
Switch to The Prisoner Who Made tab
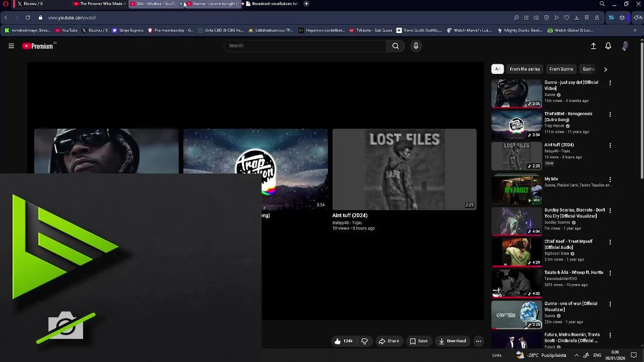click(100, 4)
